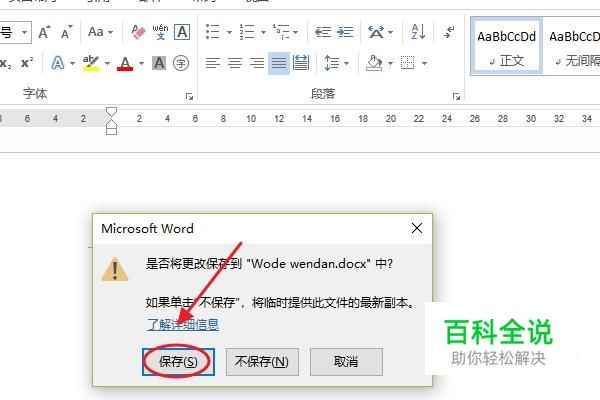Image resolution: width=600 pixels, height=400 pixels.
Task: Open borders dropdown arrow
Action: (424, 63)
